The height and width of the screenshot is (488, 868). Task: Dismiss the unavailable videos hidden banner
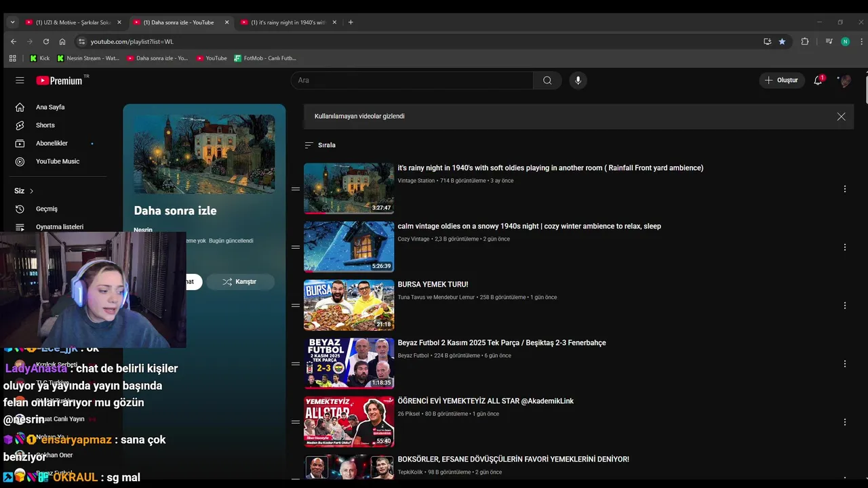[841, 117]
